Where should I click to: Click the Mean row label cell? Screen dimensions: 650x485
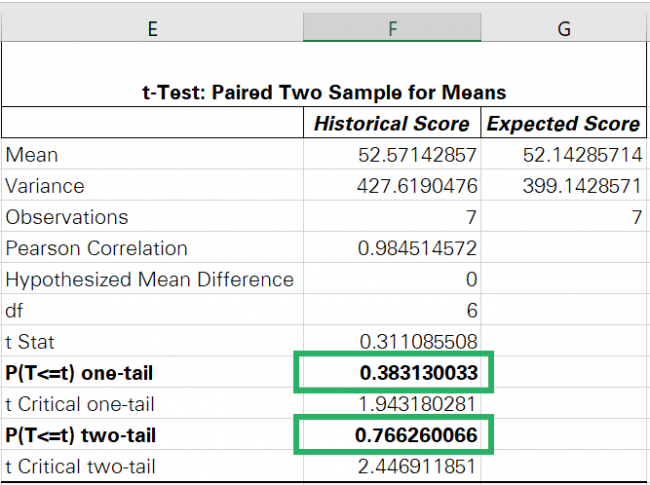[152, 155]
